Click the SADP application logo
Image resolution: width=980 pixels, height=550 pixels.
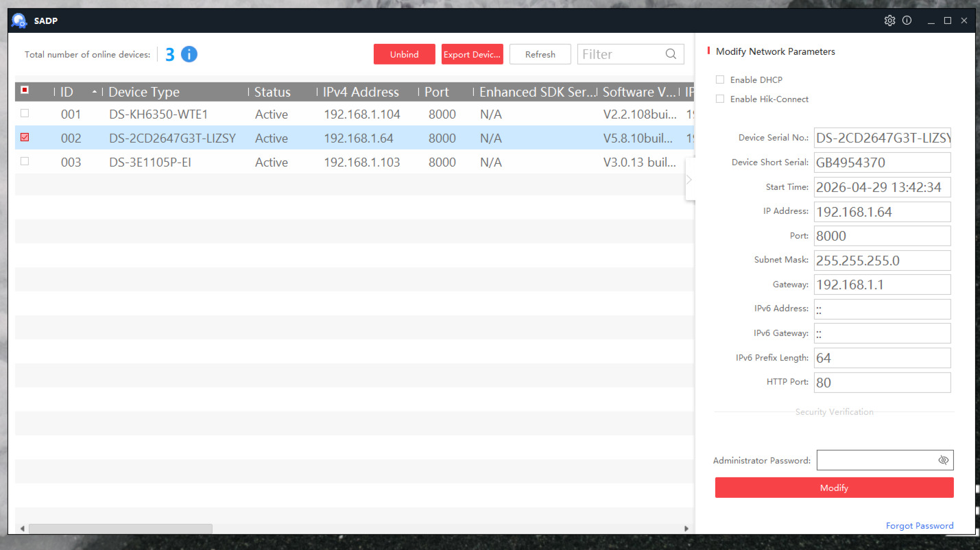coord(19,21)
